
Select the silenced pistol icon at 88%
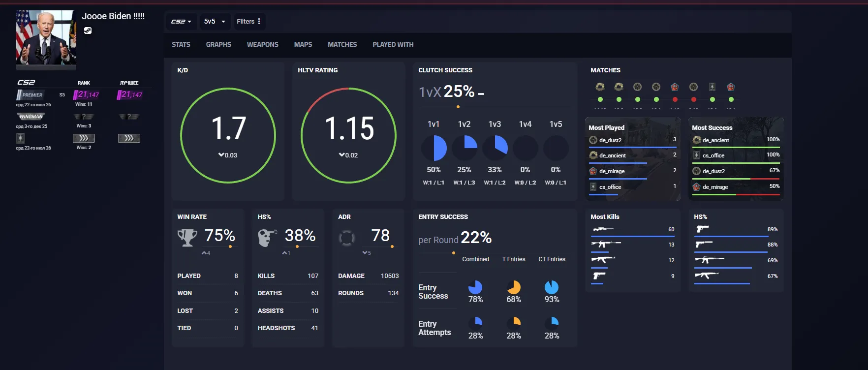click(704, 244)
